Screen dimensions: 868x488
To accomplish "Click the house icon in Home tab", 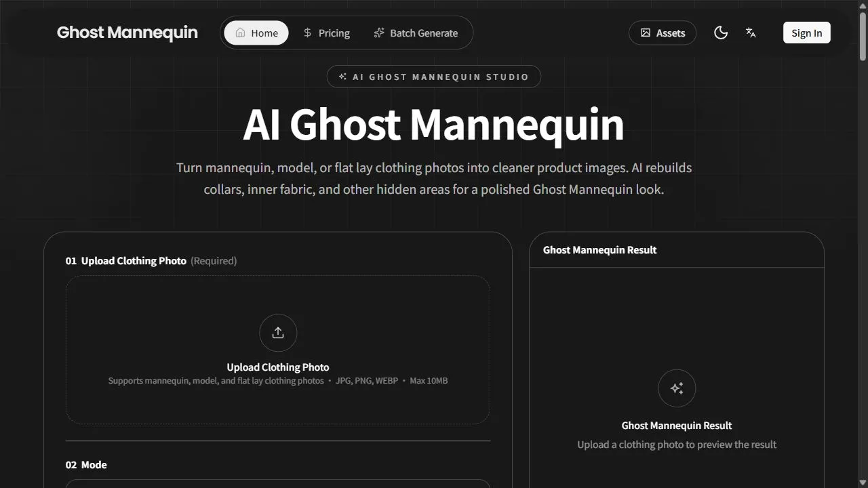I will pos(240,33).
